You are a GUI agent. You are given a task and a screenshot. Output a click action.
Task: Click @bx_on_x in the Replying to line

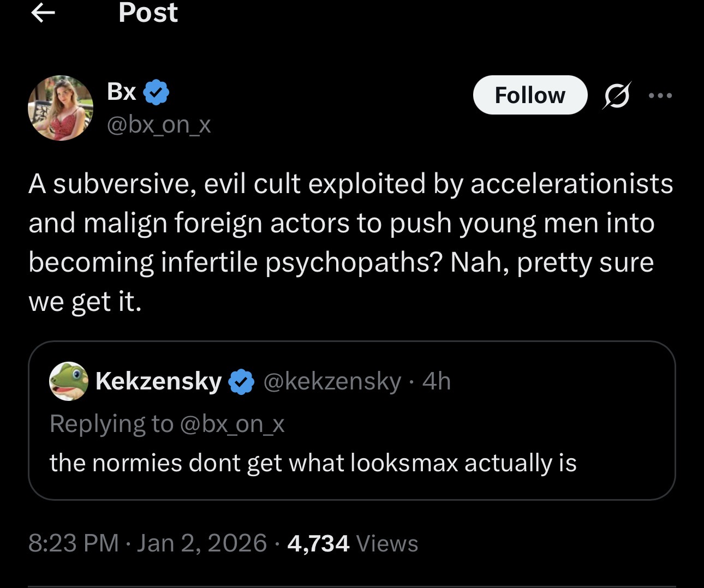coord(232,424)
